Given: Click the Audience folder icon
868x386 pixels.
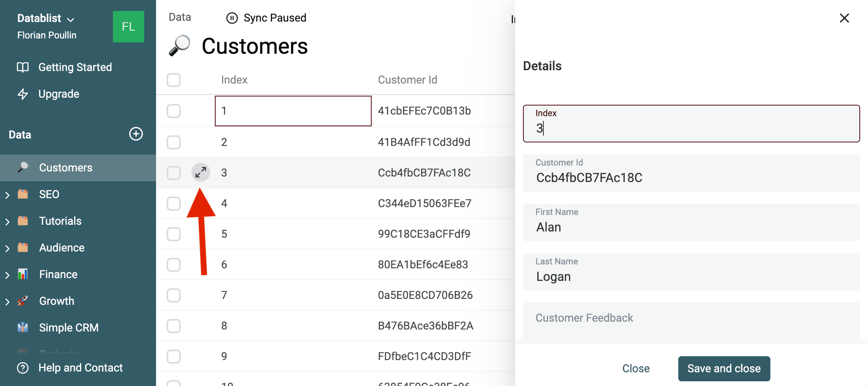Looking at the screenshot, I should tap(23, 248).
